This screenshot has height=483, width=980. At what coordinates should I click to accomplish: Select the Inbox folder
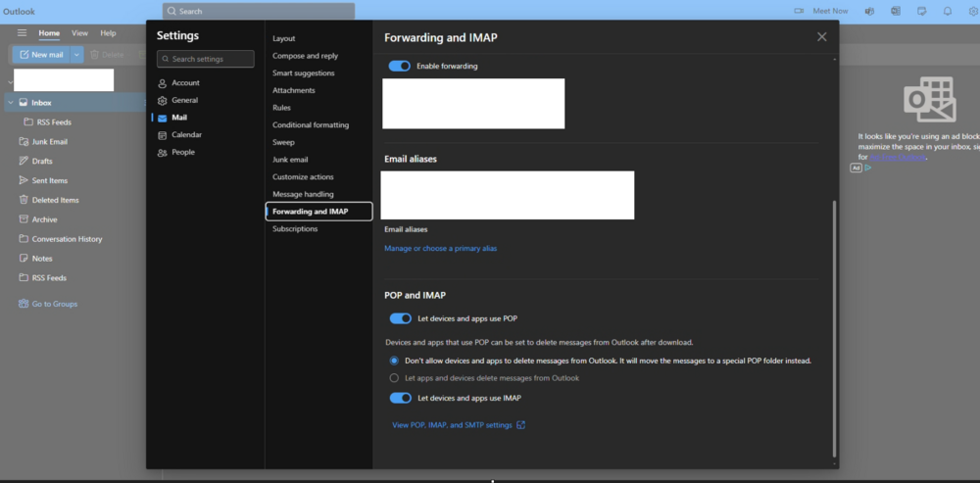(75, 103)
